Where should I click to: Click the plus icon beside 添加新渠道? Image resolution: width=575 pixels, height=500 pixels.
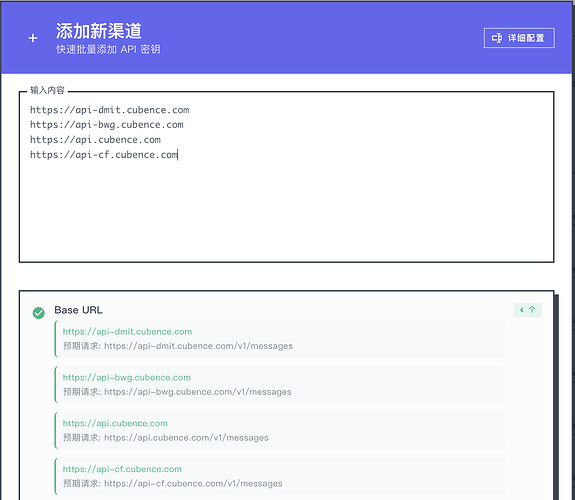tap(33, 38)
